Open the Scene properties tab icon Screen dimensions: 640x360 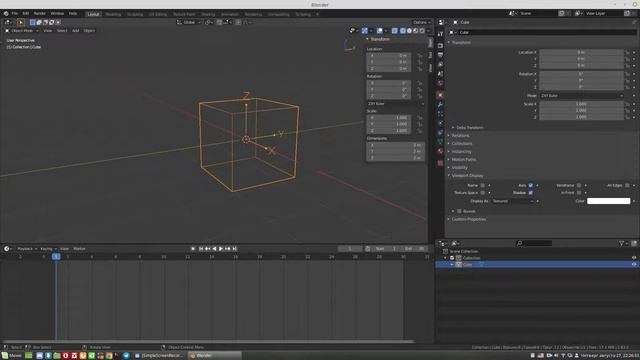440,73
